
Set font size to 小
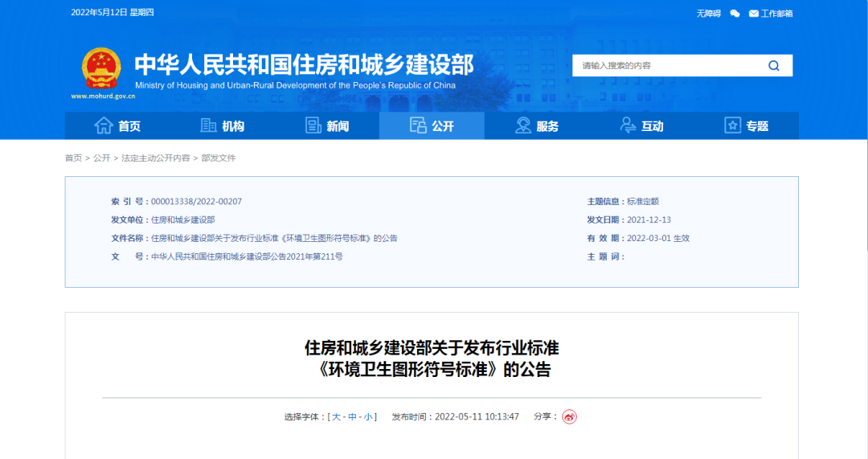[368, 417]
